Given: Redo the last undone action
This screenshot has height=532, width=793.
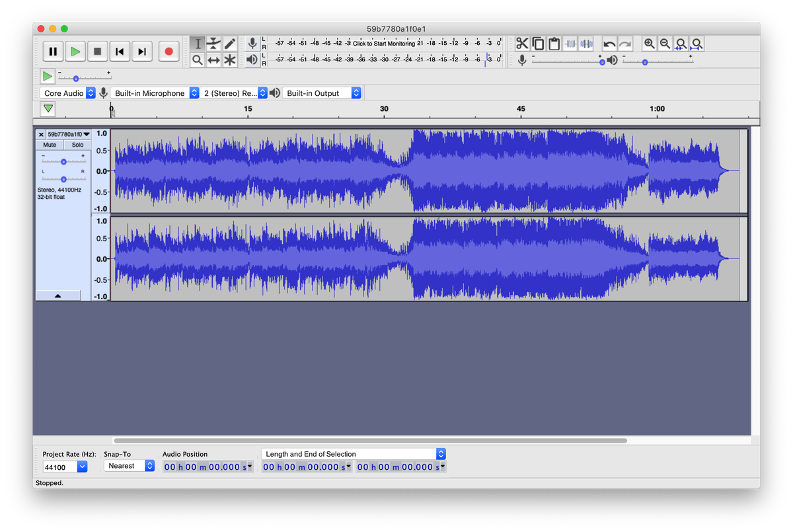Looking at the screenshot, I should pos(625,44).
